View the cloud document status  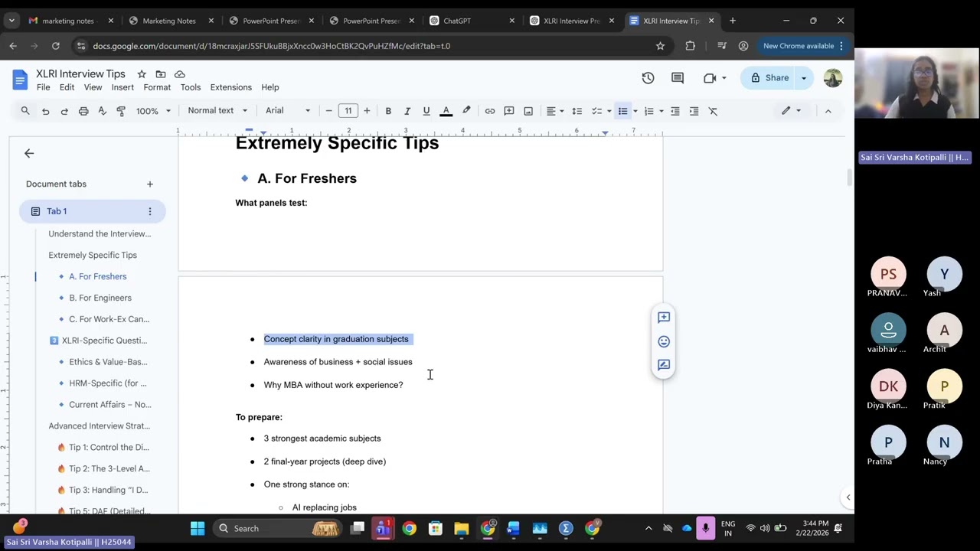180,74
